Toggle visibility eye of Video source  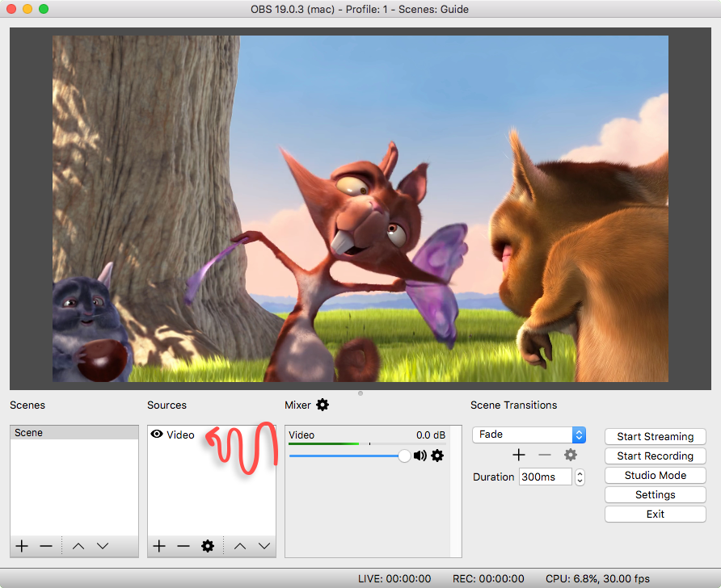coord(157,434)
